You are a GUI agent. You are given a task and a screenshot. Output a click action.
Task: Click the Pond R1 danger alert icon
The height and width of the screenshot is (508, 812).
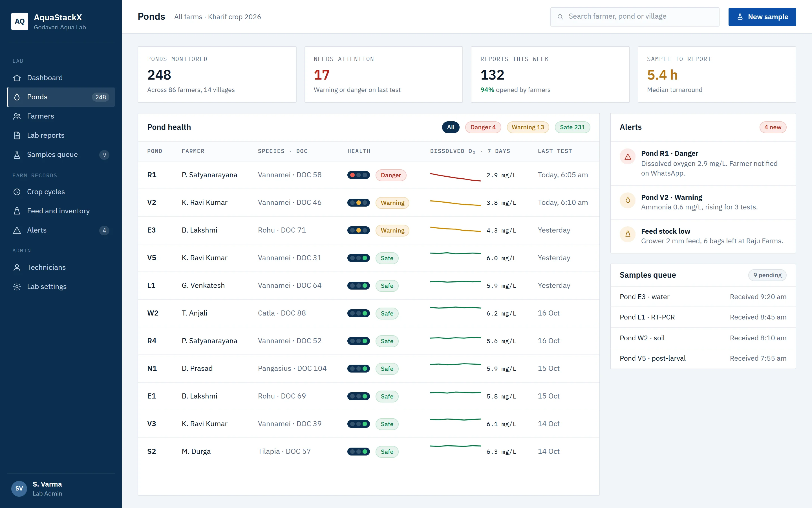(628, 157)
